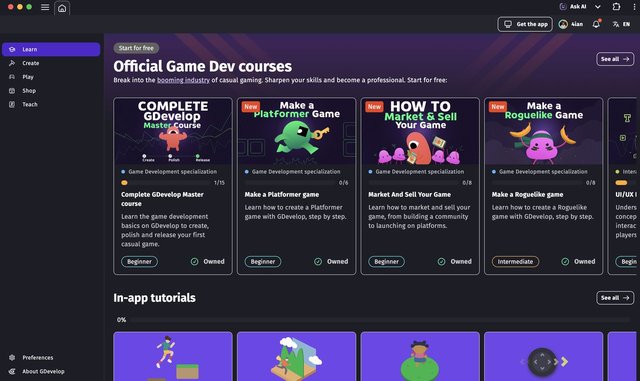Click the in-app tutorials progress bar
This screenshot has width=640, height=381.
[x=380, y=320]
